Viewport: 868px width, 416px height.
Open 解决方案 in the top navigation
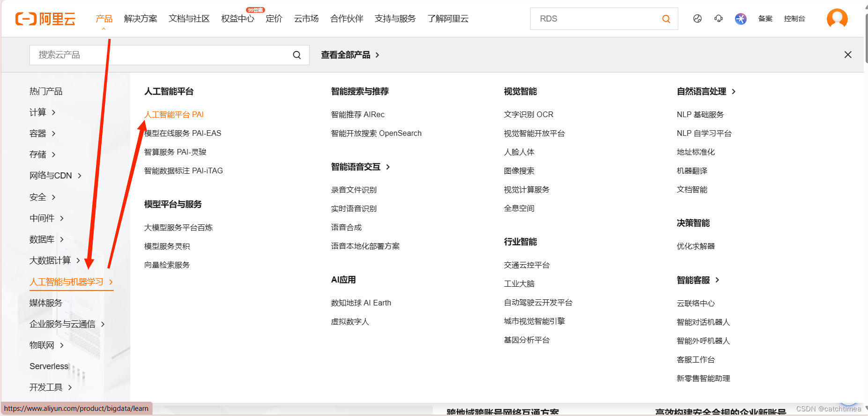[141, 19]
